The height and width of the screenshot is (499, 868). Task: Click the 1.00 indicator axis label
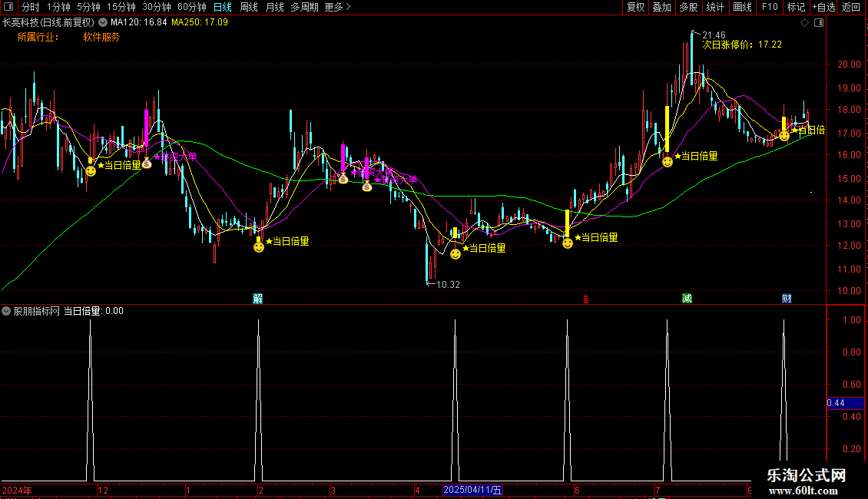[x=851, y=320]
